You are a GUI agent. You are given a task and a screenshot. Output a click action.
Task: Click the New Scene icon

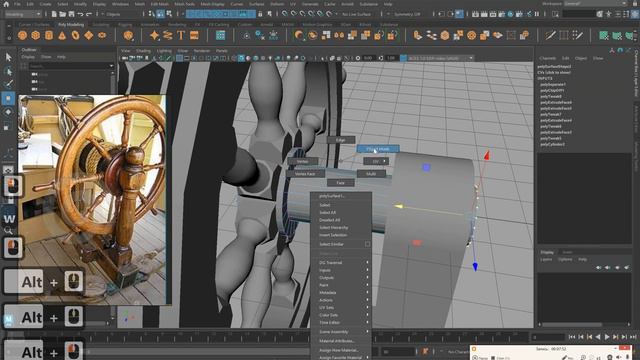pyautogui.click(x=54, y=14)
